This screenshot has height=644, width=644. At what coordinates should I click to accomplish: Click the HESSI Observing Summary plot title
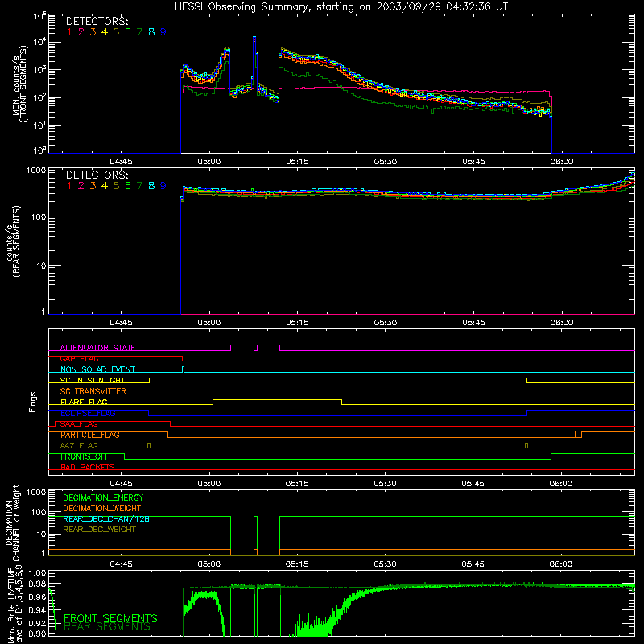click(341, 7)
